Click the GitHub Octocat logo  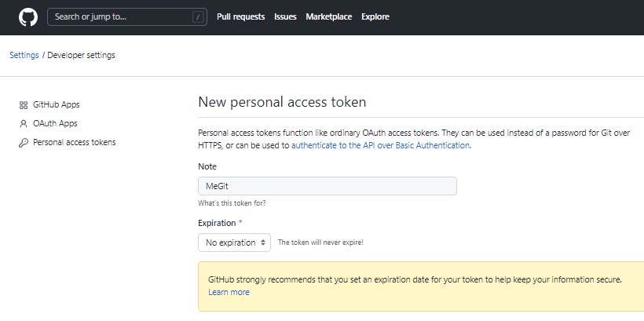pos(28,16)
